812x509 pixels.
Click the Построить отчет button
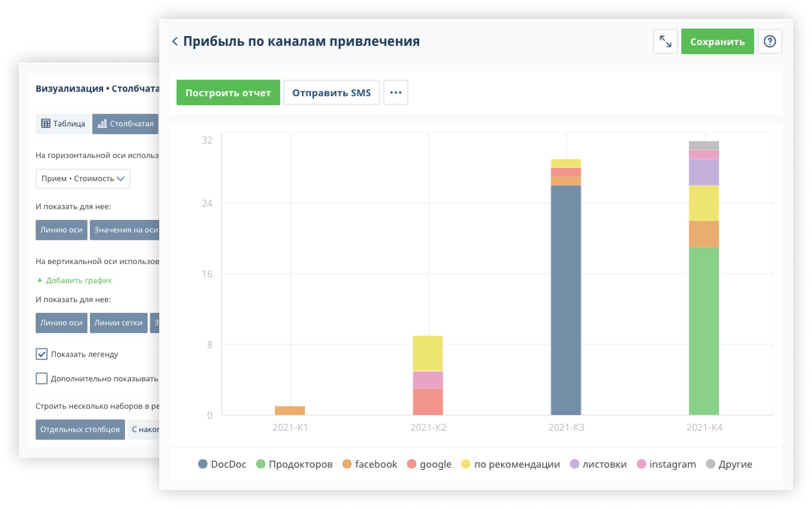pyautogui.click(x=228, y=92)
